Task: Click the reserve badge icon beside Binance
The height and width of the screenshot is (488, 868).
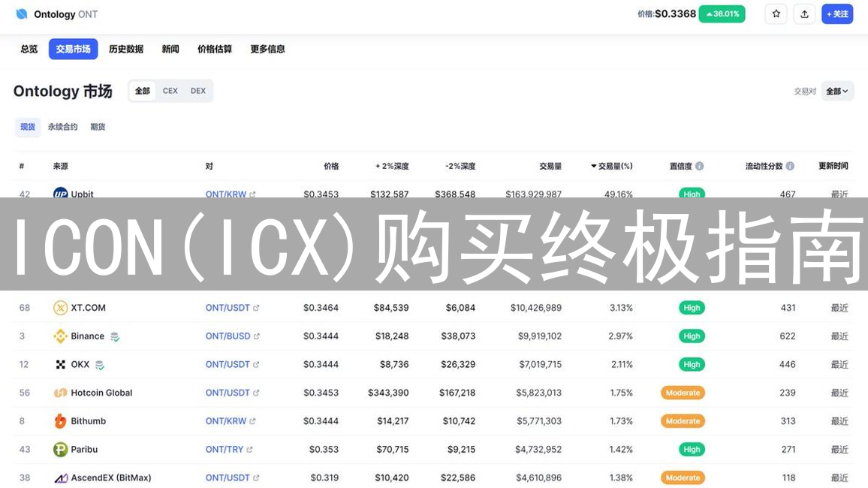Action: pyautogui.click(x=115, y=336)
